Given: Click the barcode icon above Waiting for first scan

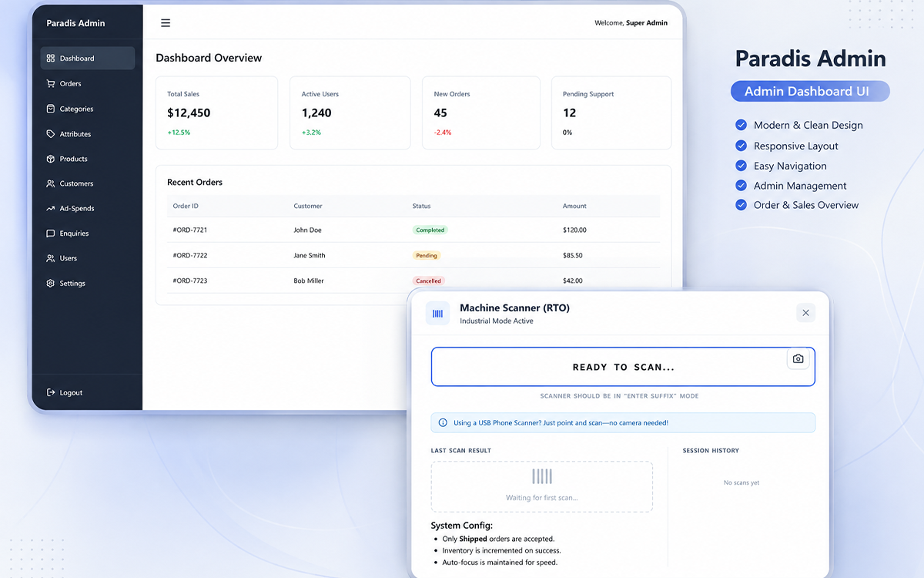Looking at the screenshot, I should coord(542,476).
